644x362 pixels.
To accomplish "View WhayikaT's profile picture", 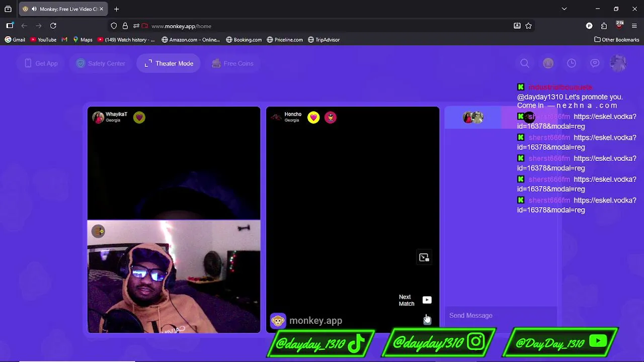I will click(98, 117).
